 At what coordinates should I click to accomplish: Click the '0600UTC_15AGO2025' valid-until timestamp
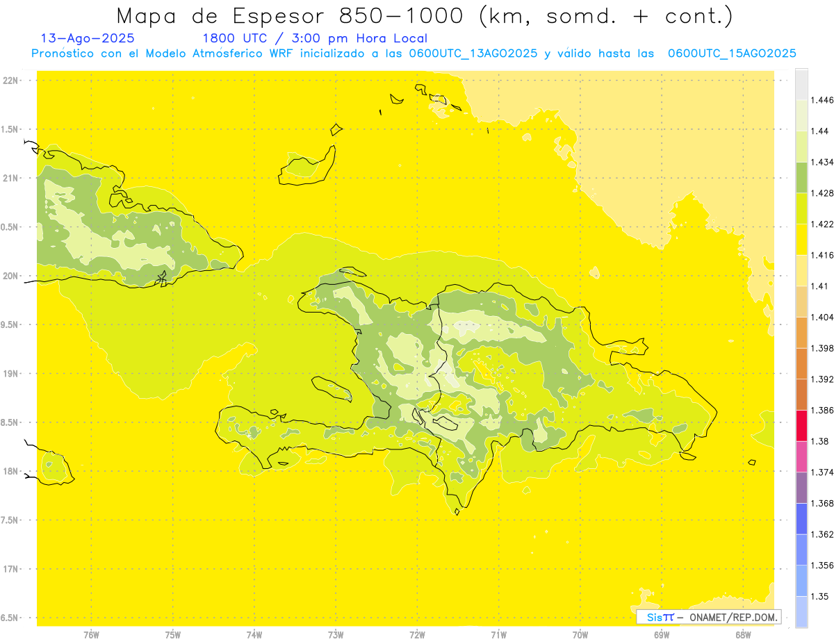tap(732, 53)
